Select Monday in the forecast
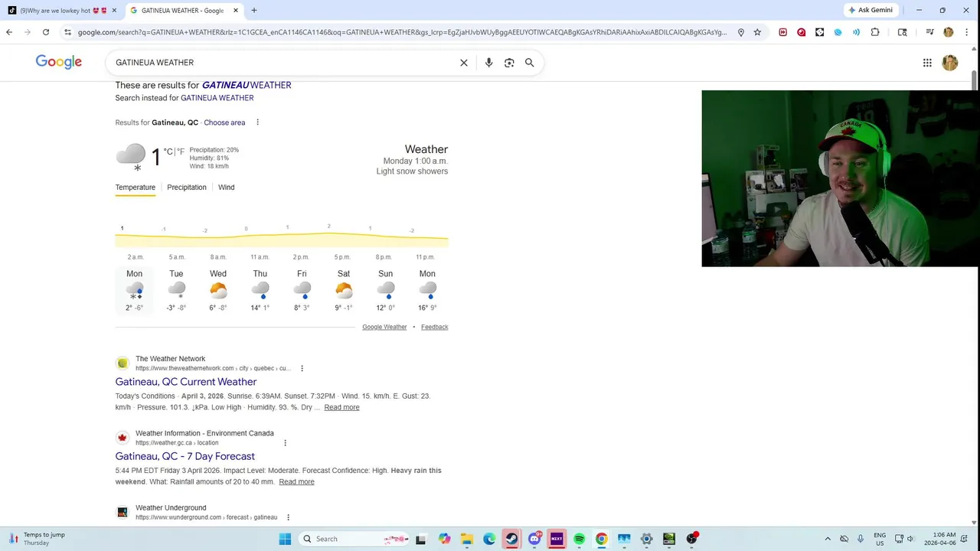Screen dimensions: 980x551 click(134, 291)
